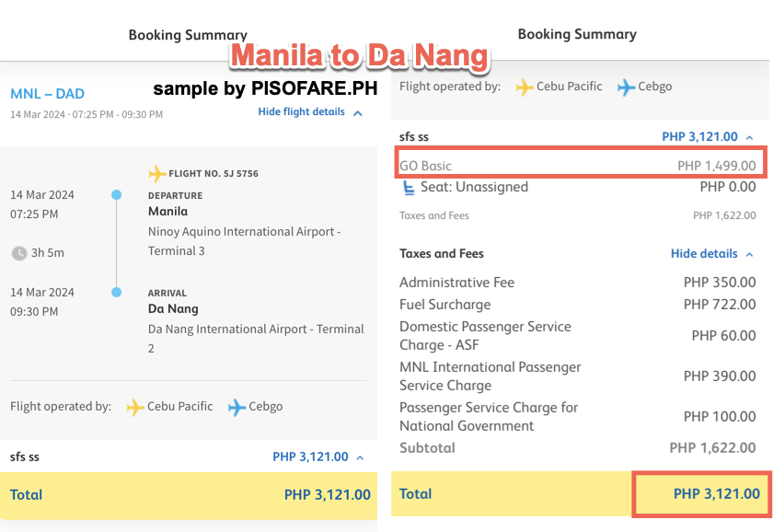This screenshot has width=773, height=532.
Task: Click the arrival dot on the flight timeline
Action: click(116, 293)
